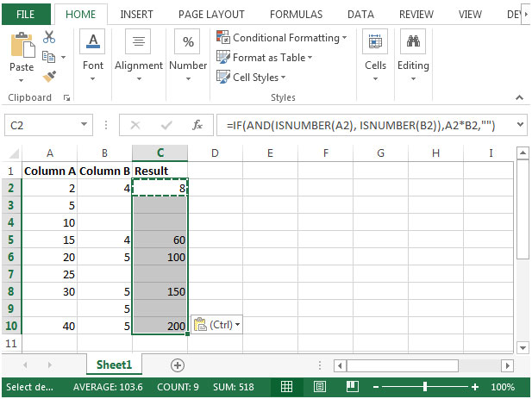The width and height of the screenshot is (532, 399).
Task: Click the Select All corner triangle
Action: point(14,153)
